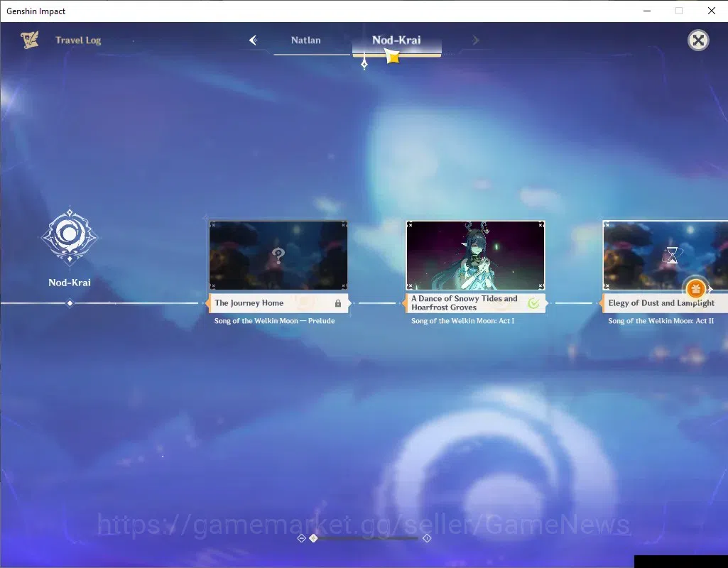Viewport: 728px width, 568px height.
Task: Click the yellow star marker under Nod-Krai tab
Action: click(x=392, y=57)
